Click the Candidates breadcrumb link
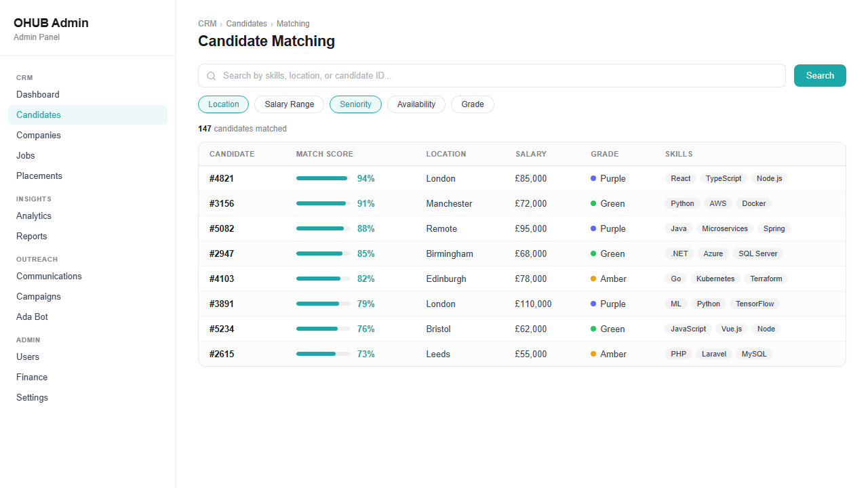This screenshot has height=488, width=868. coord(247,24)
